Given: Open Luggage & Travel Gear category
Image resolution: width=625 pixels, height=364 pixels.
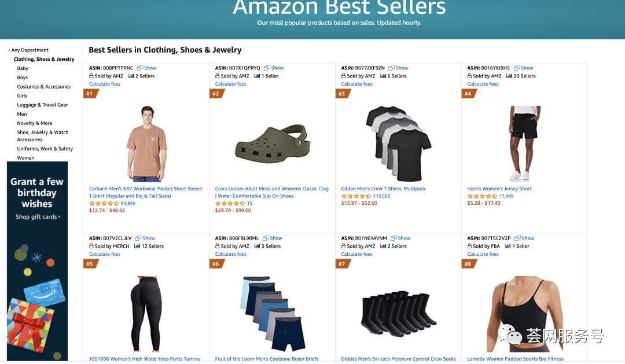Looking at the screenshot, I should click(42, 105).
